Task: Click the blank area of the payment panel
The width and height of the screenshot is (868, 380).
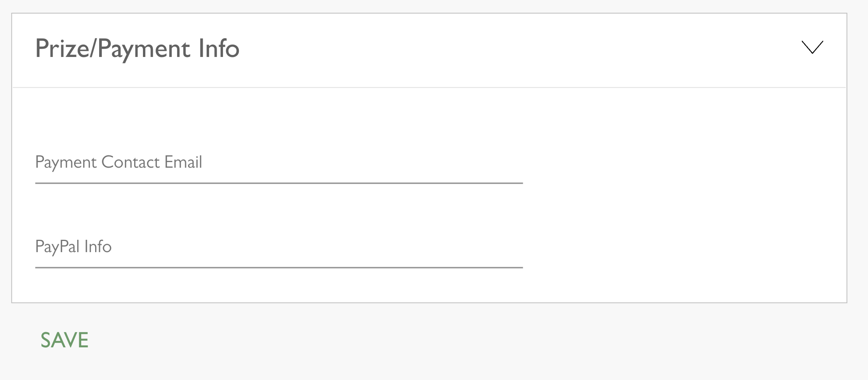Action: (677, 199)
